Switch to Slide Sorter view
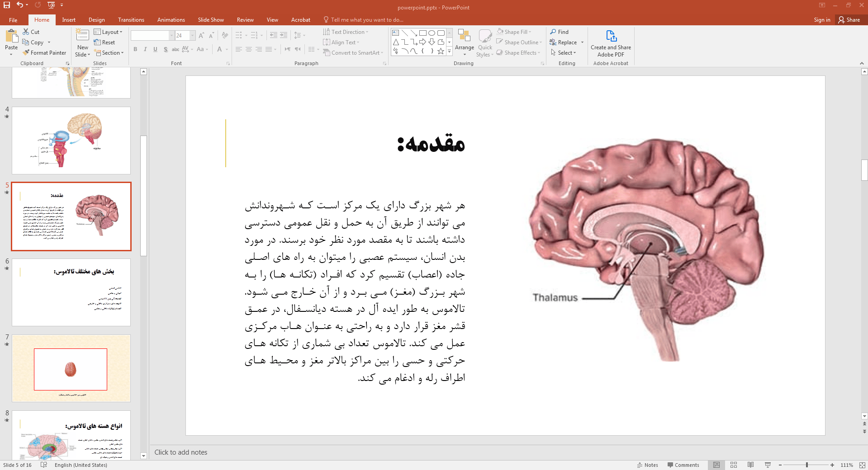868x470 pixels. 734,465
